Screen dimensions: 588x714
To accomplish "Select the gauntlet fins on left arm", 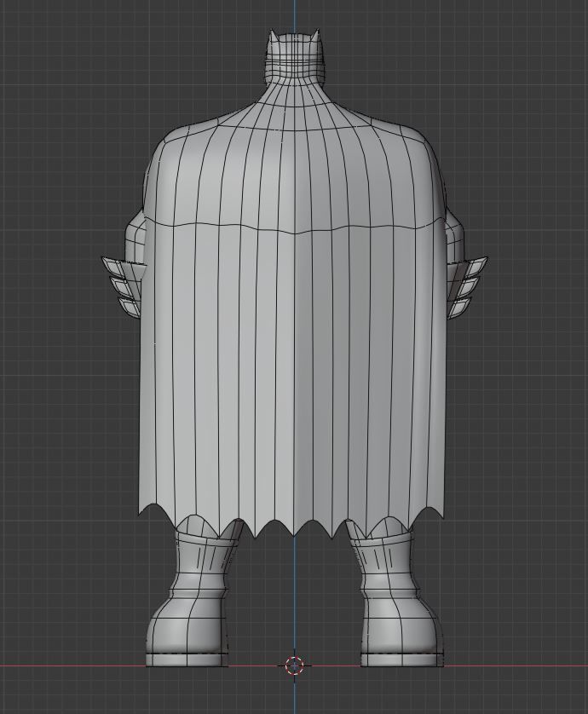I will click(x=122, y=286).
